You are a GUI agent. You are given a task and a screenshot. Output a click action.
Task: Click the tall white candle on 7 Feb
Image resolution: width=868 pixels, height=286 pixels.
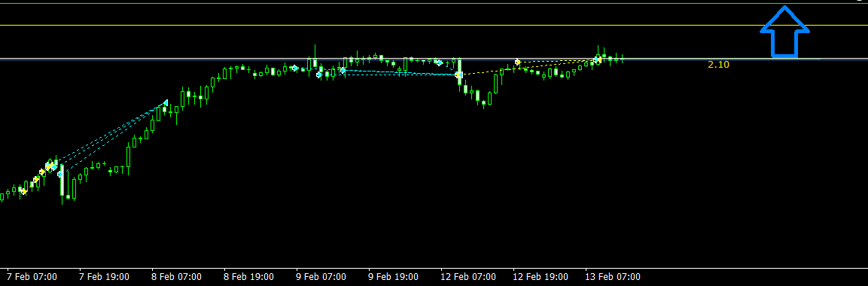coord(62,180)
